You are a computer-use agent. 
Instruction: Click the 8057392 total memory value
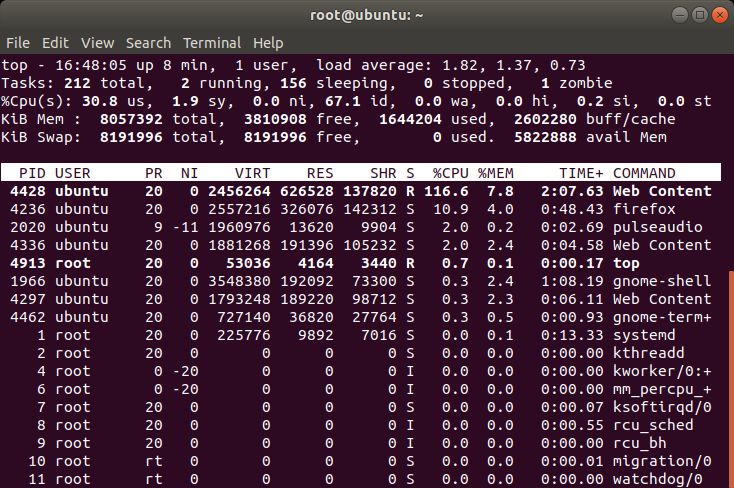pyautogui.click(x=131, y=119)
